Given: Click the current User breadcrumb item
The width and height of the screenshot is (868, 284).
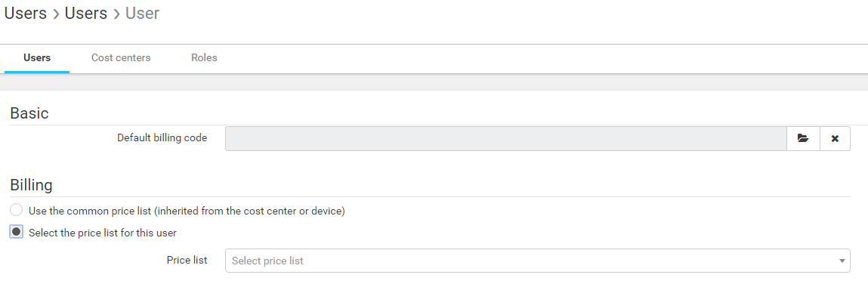Looking at the screenshot, I should point(142,14).
